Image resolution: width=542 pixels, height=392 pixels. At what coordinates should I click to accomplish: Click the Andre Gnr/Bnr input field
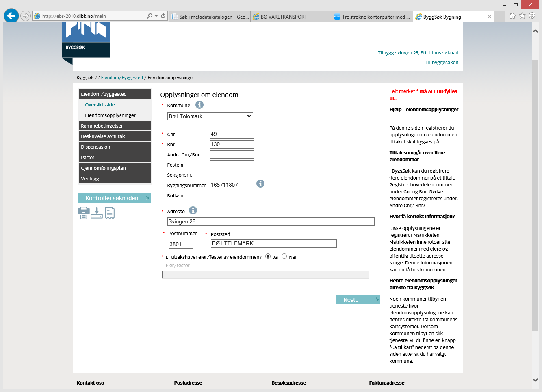(232, 154)
